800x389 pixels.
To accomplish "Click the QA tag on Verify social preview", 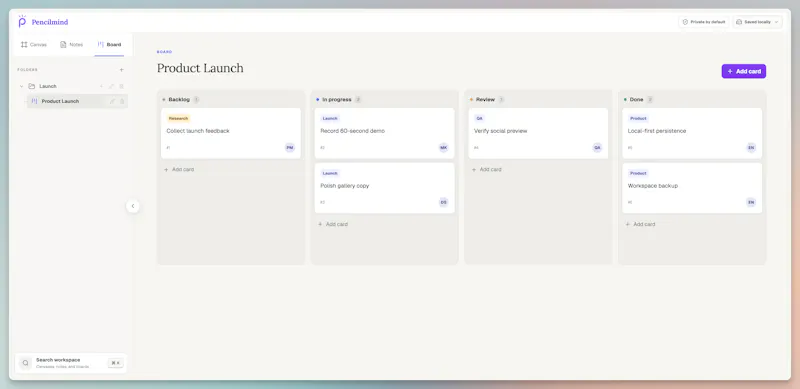I will coord(479,118).
